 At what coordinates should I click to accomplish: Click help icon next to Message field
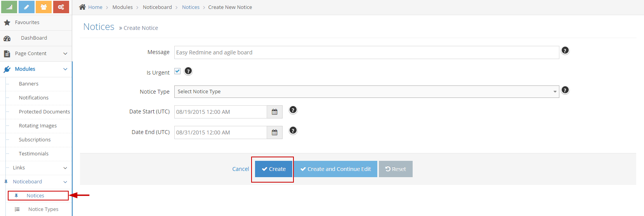point(565,51)
